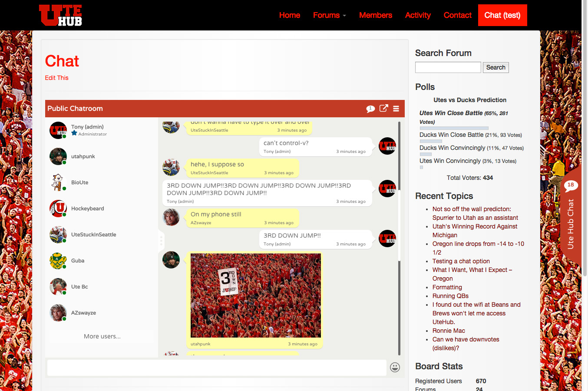Open the Contact page
The image size is (588, 391).
point(458,15)
